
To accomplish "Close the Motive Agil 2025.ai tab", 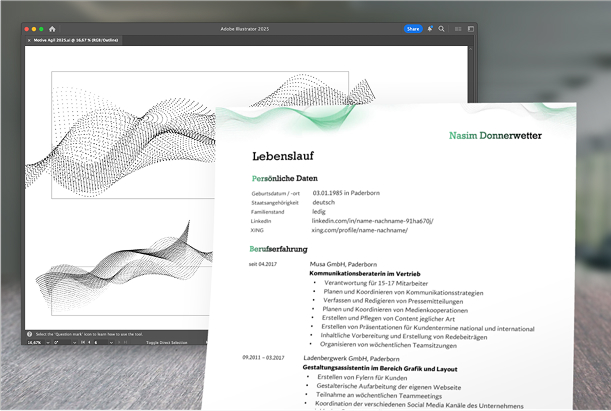I will point(29,40).
